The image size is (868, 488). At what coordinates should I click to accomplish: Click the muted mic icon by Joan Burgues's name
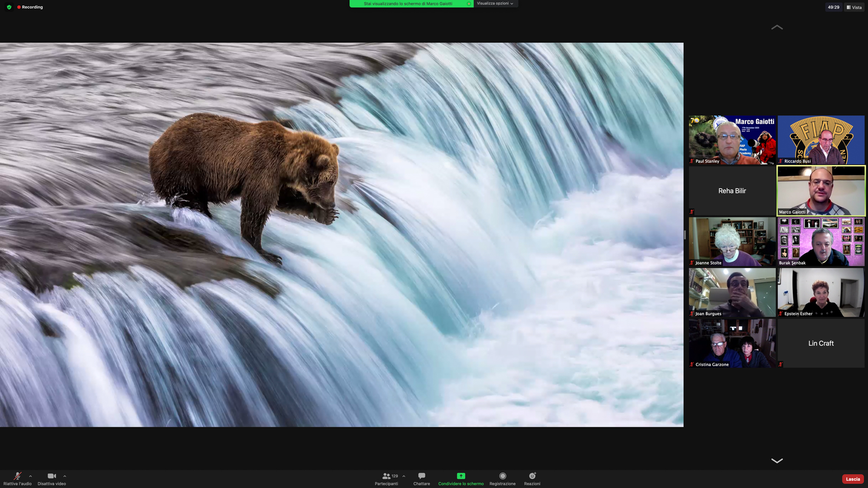pyautogui.click(x=692, y=314)
